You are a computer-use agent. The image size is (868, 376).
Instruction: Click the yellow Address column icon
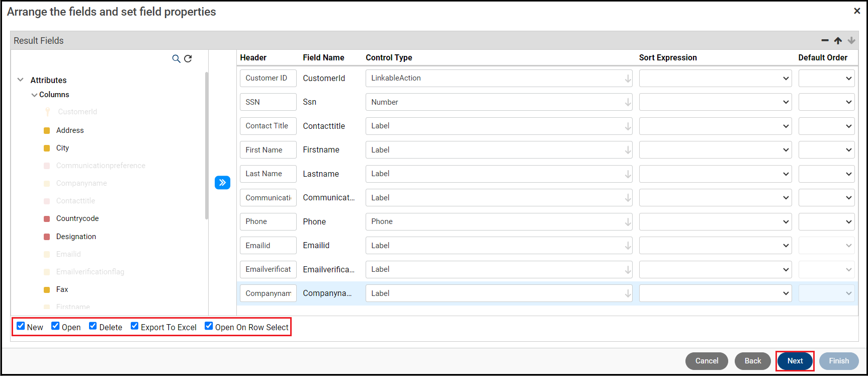coord(47,130)
